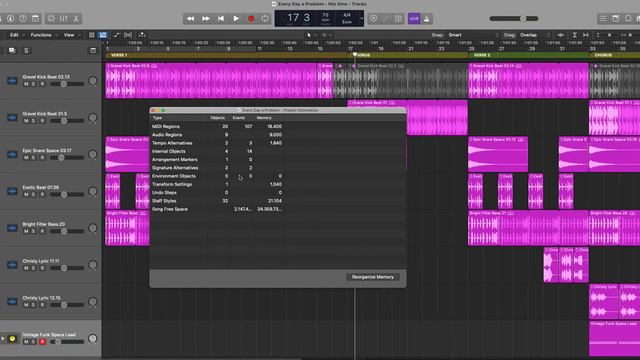
Task: Click the yellow instrument icon on Vintage Funk Space Lead
Action: coord(12,339)
